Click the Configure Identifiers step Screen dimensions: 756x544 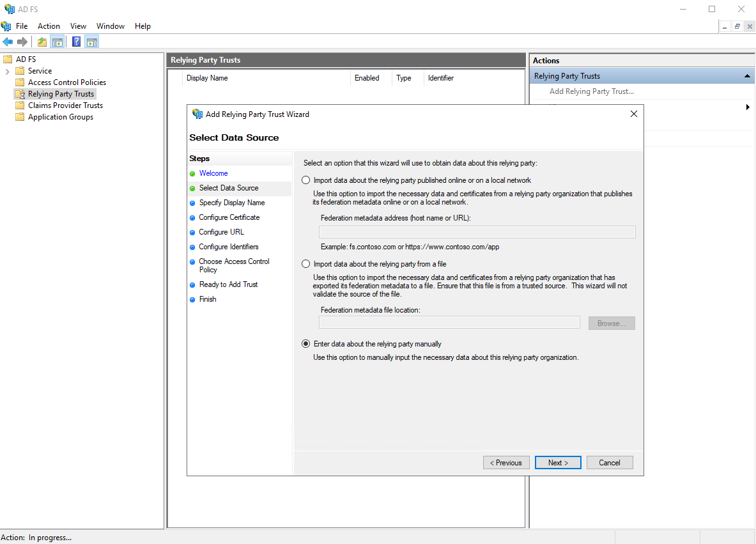pyautogui.click(x=229, y=247)
